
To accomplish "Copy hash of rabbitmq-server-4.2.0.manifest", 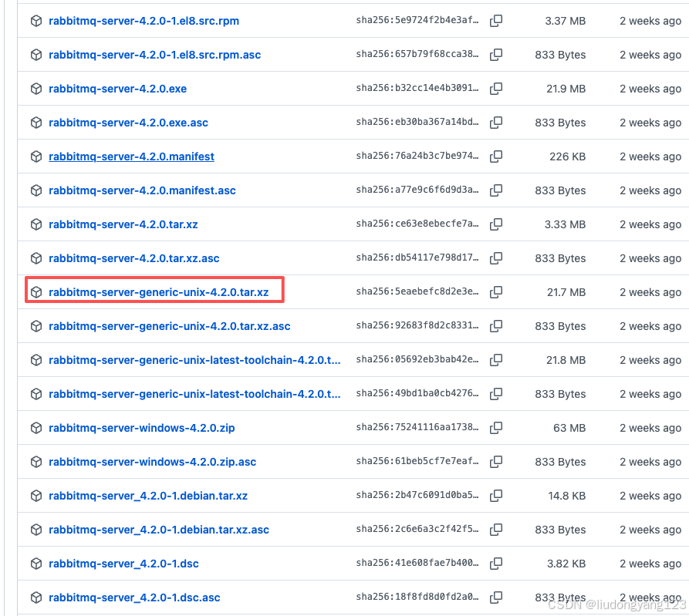I will (x=496, y=157).
